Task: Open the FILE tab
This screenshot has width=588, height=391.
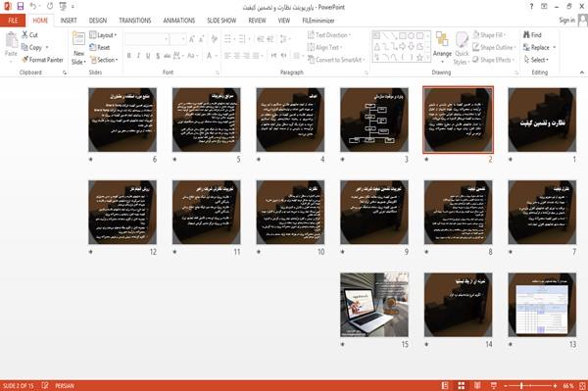Action: [x=13, y=21]
